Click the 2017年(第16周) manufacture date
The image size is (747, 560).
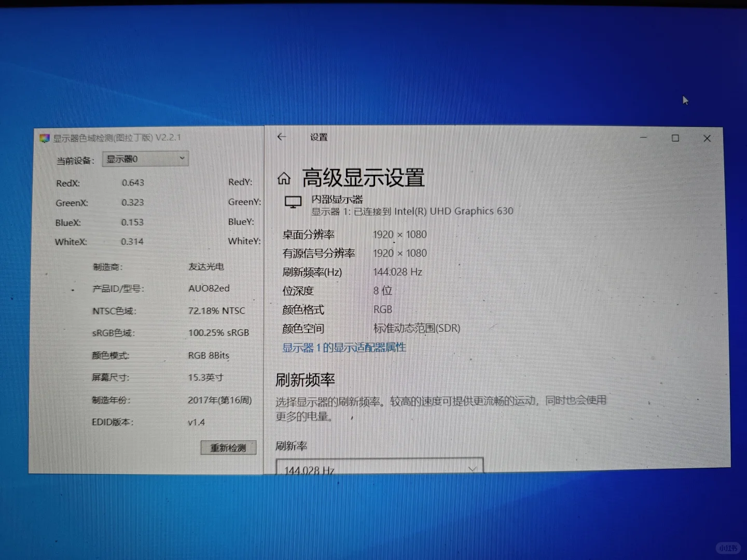(x=219, y=400)
